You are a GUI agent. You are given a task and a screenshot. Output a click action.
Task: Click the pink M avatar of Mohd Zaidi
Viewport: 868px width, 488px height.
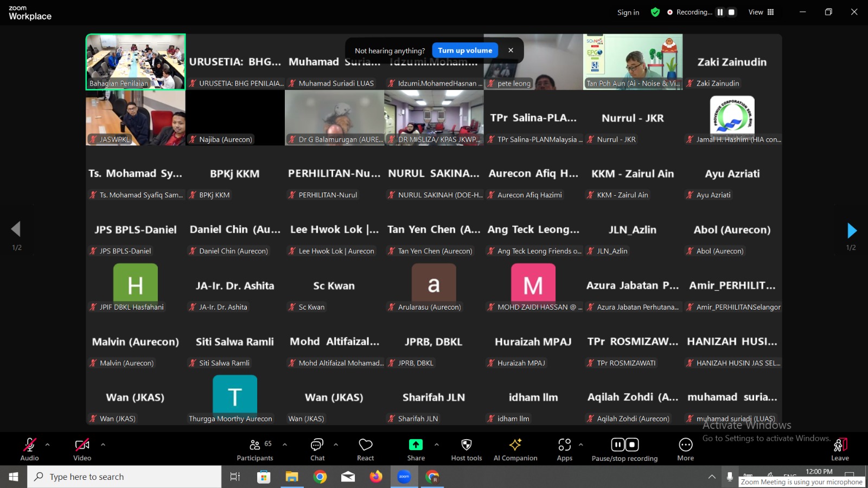[x=533, y=284]
